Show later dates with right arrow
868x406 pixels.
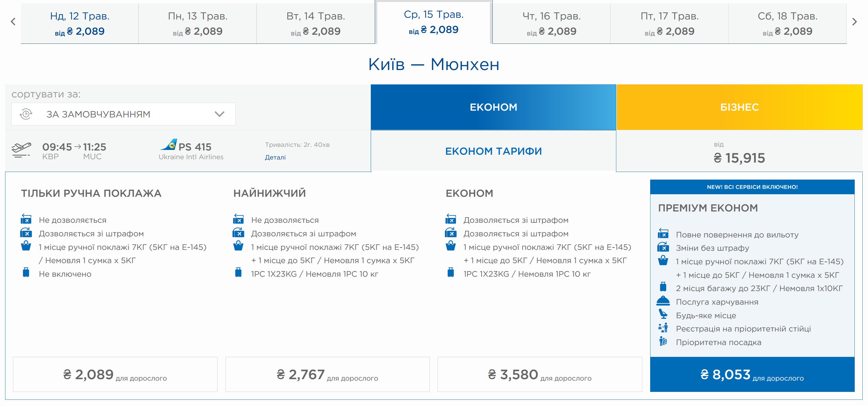tap(854, 22)
